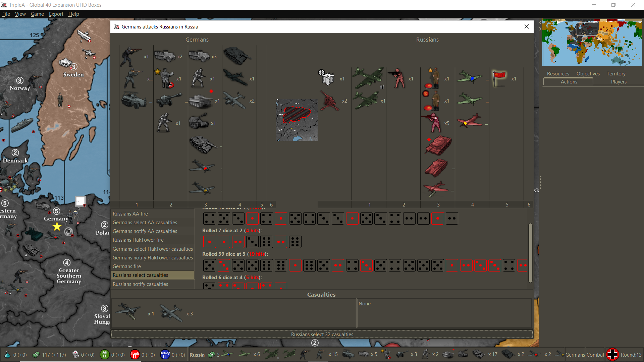Open the Export menu
The height and width of the screenshot is (362, 644).
(56, 14)
